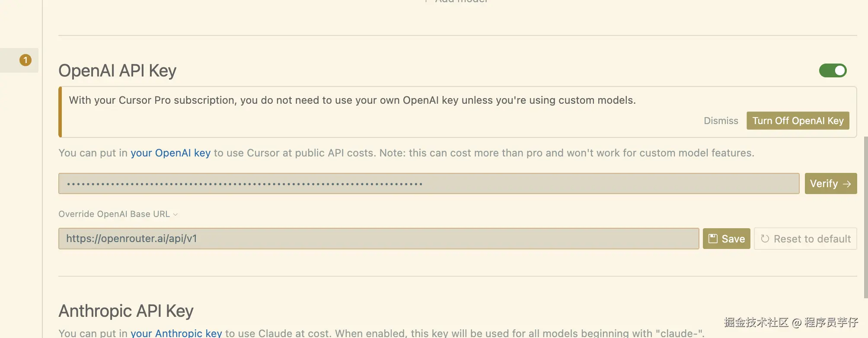The image size is (868, 338).
Task: Click the Anthropic API Key heading
Action: [126, 311]
